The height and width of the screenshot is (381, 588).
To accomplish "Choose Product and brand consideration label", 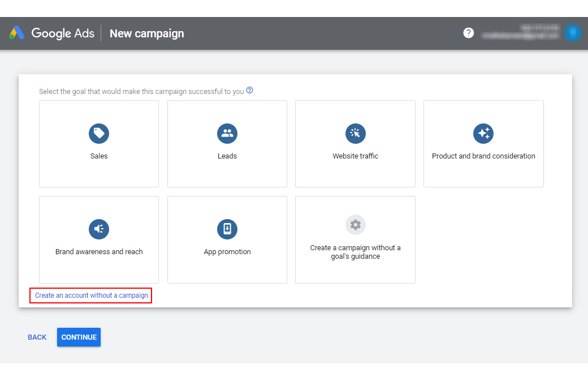I will click(x=483, y=156).
